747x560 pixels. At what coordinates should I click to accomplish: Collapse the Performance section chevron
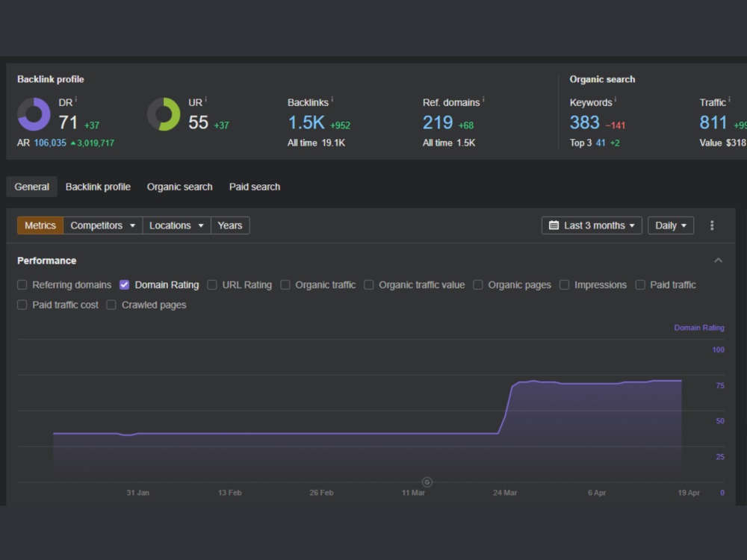[719, 261]
